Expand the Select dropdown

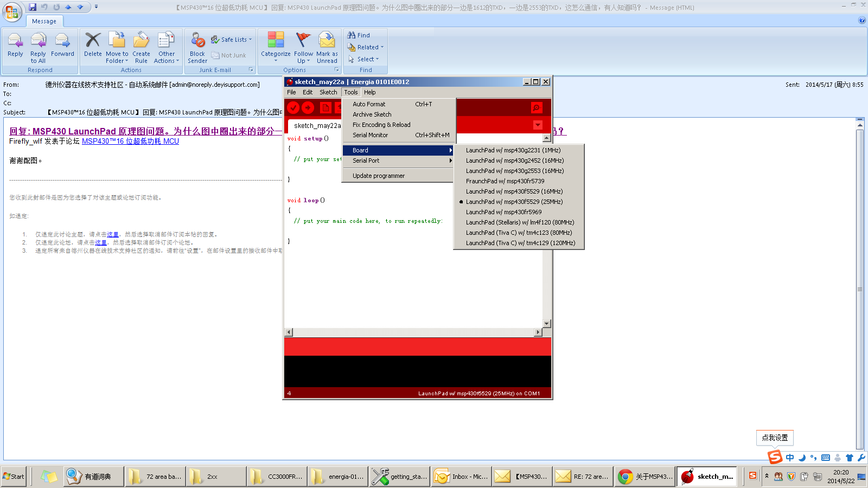[x=363, y=59]
